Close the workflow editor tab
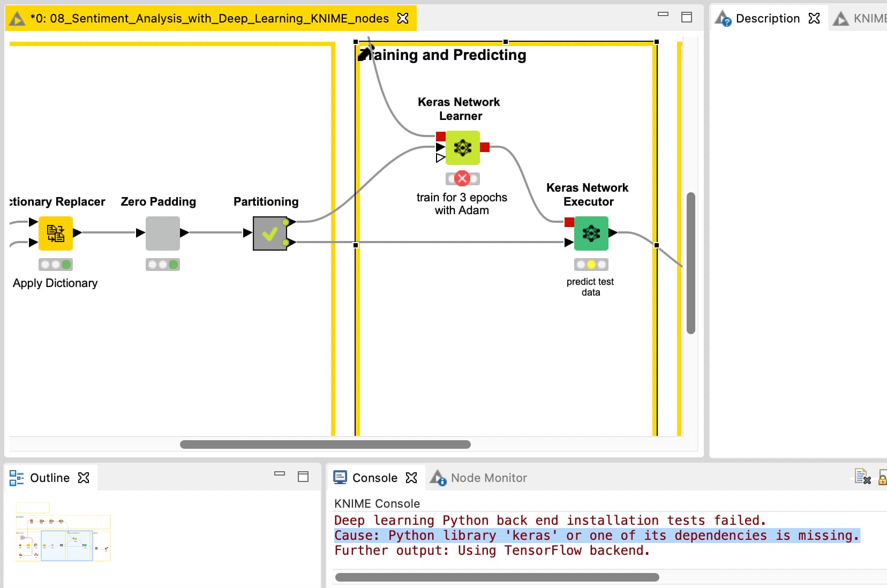 [403, 18]
